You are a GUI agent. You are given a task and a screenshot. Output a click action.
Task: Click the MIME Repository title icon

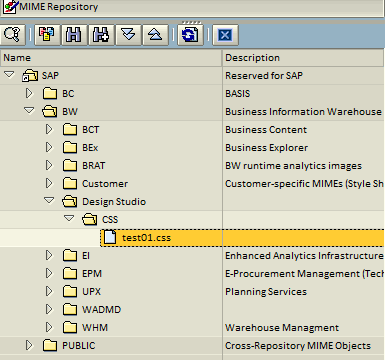click(10, 7)
